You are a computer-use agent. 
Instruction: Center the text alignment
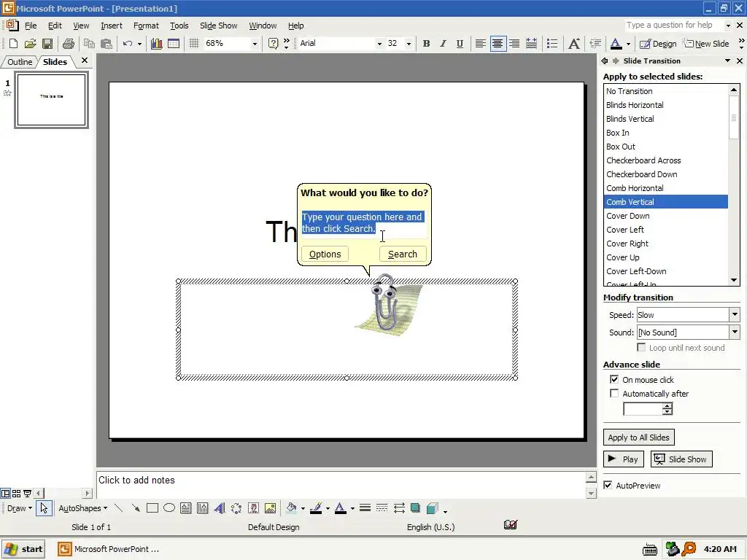(498, 43)
